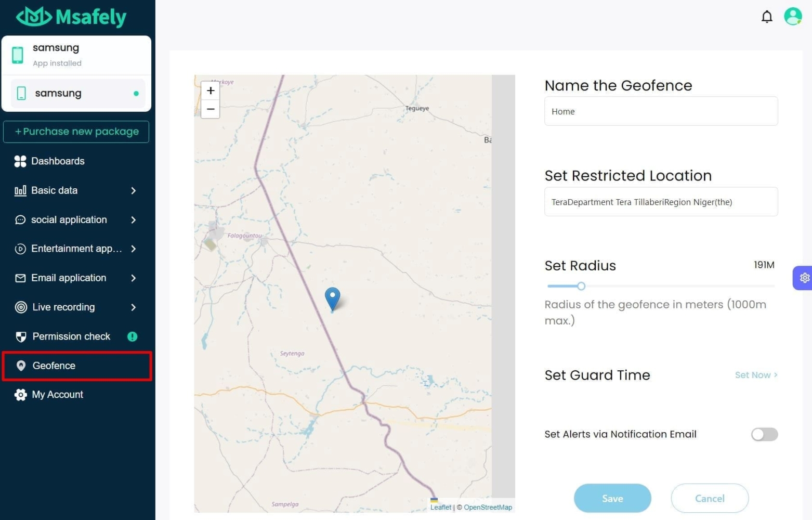Save the geofence settings
Viewport: 812px width, 520px height.
point(612,498)
